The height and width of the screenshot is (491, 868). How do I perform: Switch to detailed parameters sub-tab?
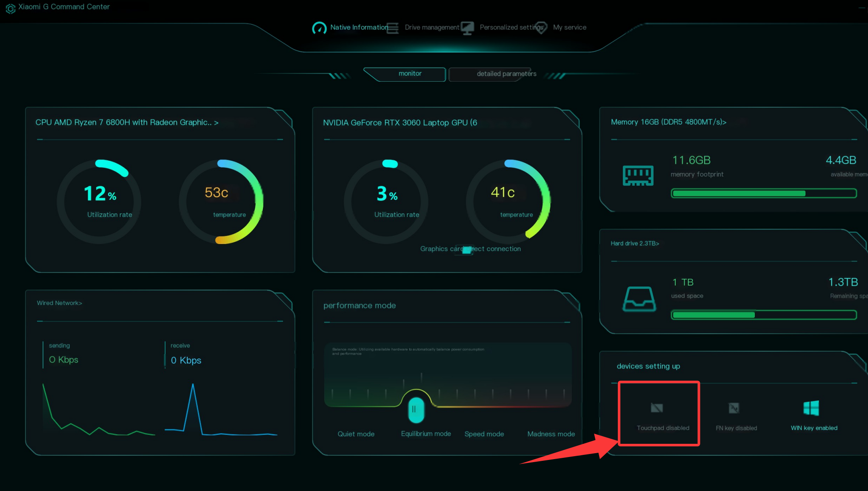pos(490,74)
